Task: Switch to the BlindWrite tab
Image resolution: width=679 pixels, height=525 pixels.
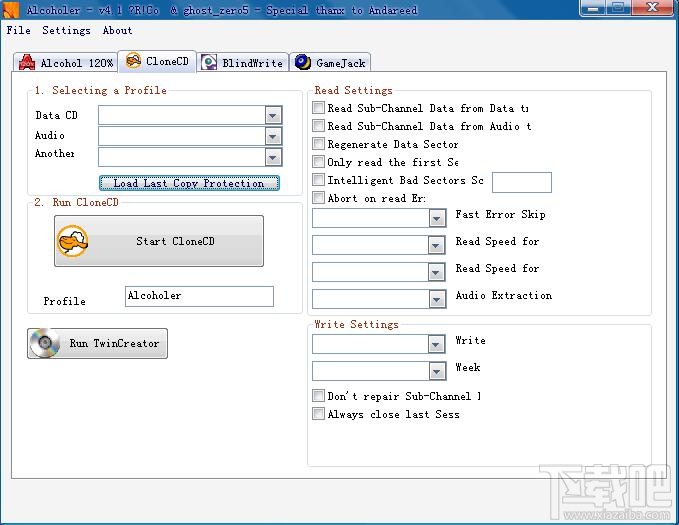Action: (243, 62)
